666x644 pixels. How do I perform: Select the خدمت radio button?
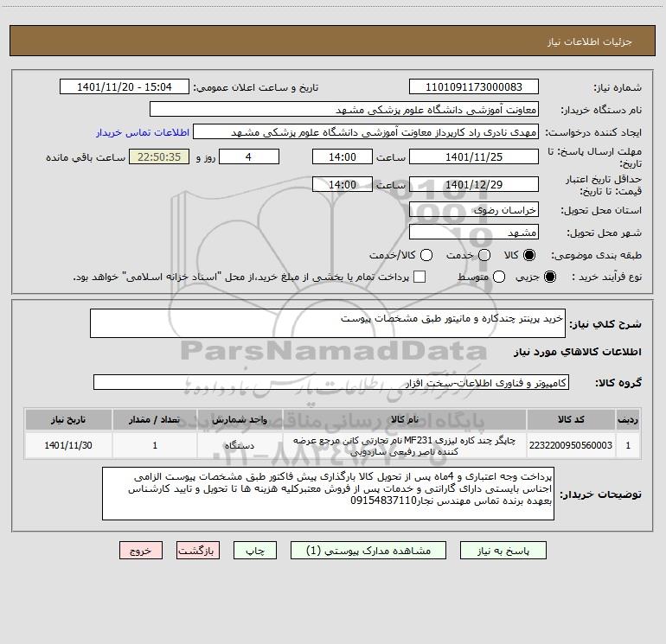[x=484, y=255]
